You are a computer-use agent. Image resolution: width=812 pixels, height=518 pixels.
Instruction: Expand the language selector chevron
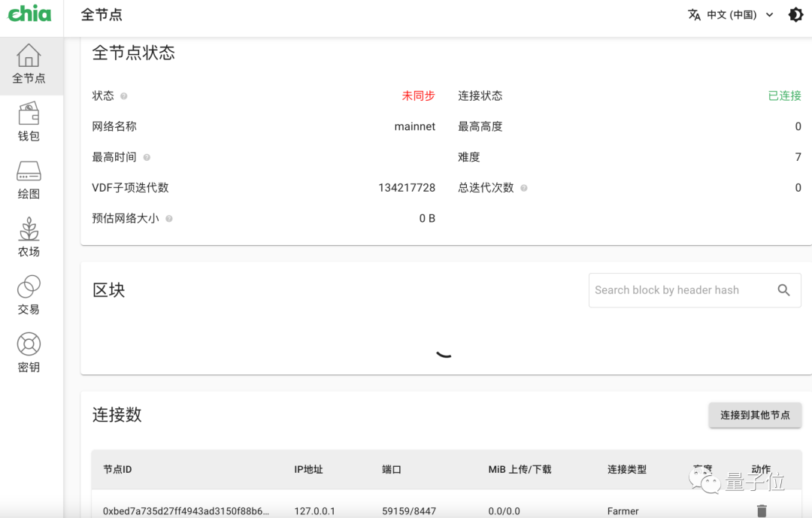tap(769, 14)
